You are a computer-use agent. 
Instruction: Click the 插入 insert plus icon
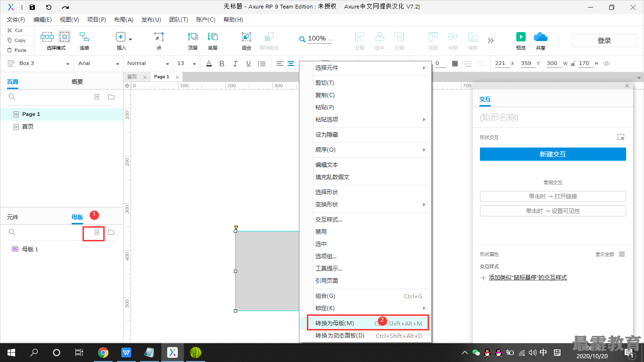(121, 37)
